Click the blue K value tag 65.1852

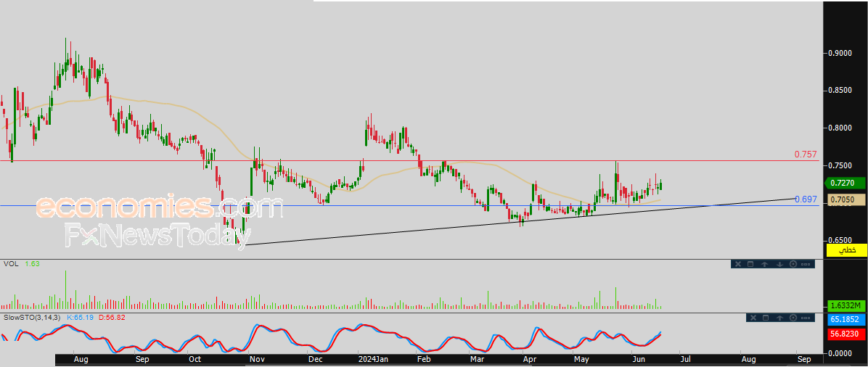pos(846,320)
